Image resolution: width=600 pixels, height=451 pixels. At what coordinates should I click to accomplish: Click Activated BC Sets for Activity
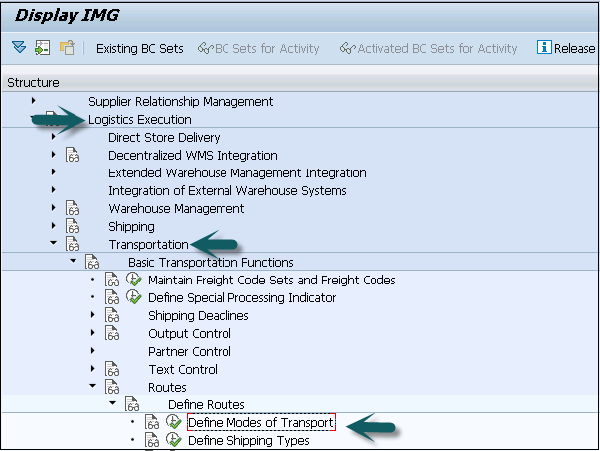tap(428, 48)
